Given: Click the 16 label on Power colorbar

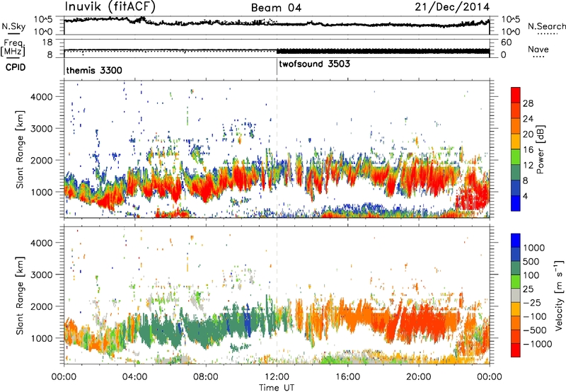Looking at the screenshot, I should (528, 150).
